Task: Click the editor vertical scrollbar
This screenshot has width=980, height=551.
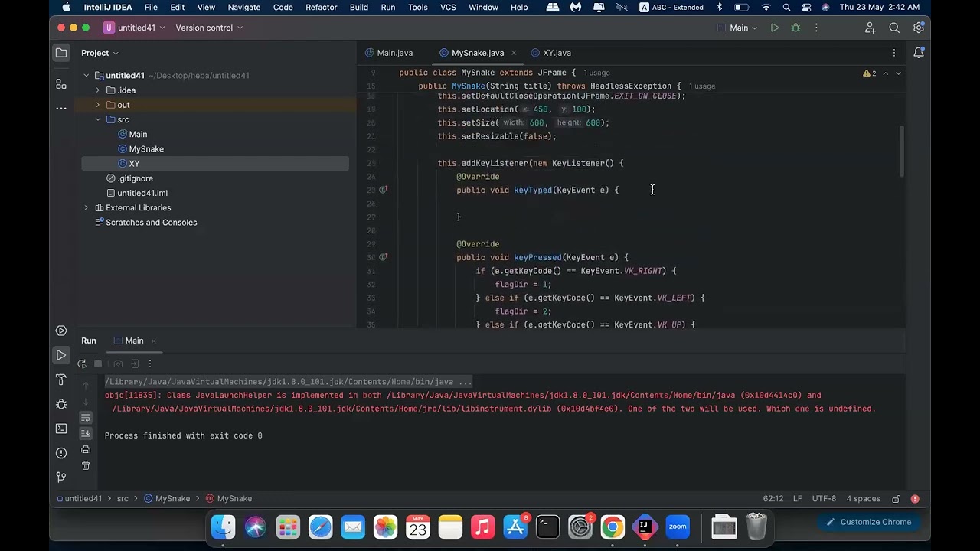Action: coord(902,152)
